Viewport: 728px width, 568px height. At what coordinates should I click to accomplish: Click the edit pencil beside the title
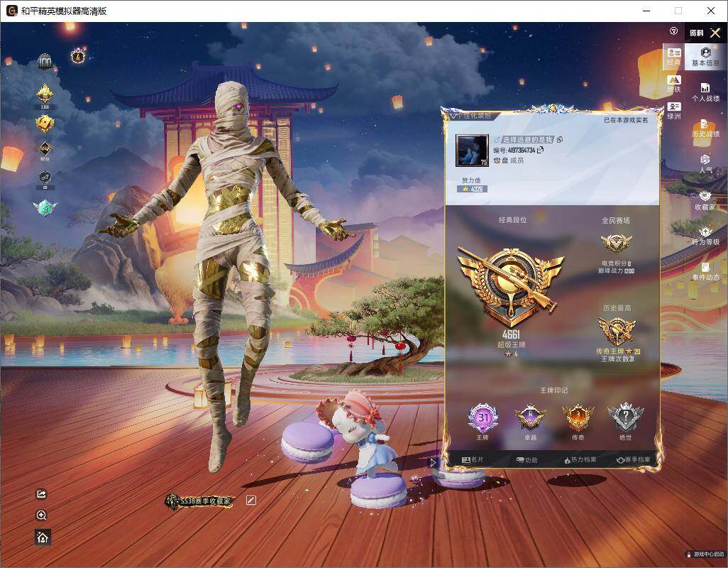(250, 500)
